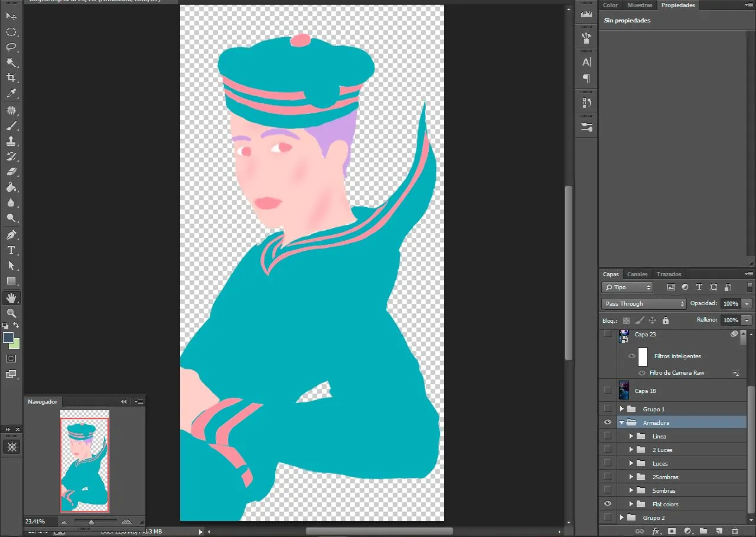Select the Elliptical Marquee tool
This screenshot has height=537, width=756.
11,32
